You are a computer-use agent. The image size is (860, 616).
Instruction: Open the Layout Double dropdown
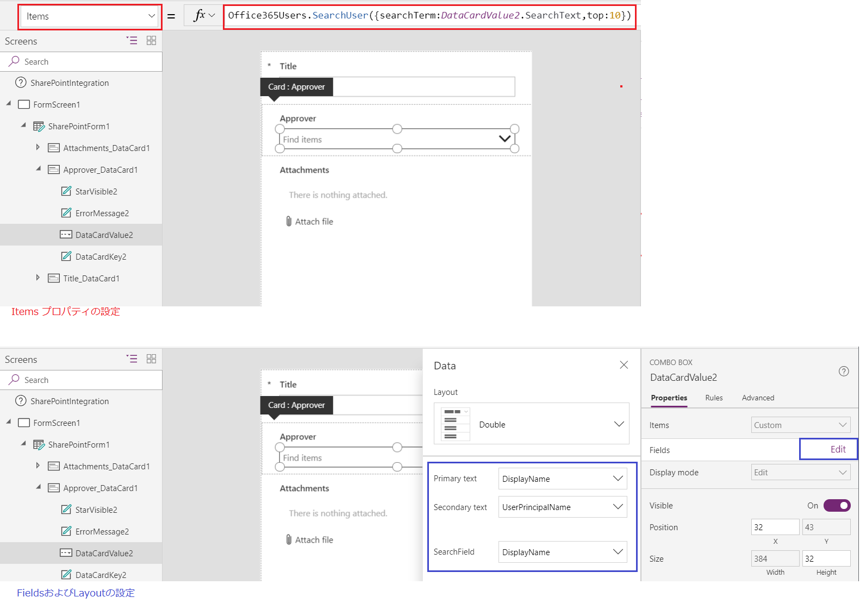click(532, 424)
